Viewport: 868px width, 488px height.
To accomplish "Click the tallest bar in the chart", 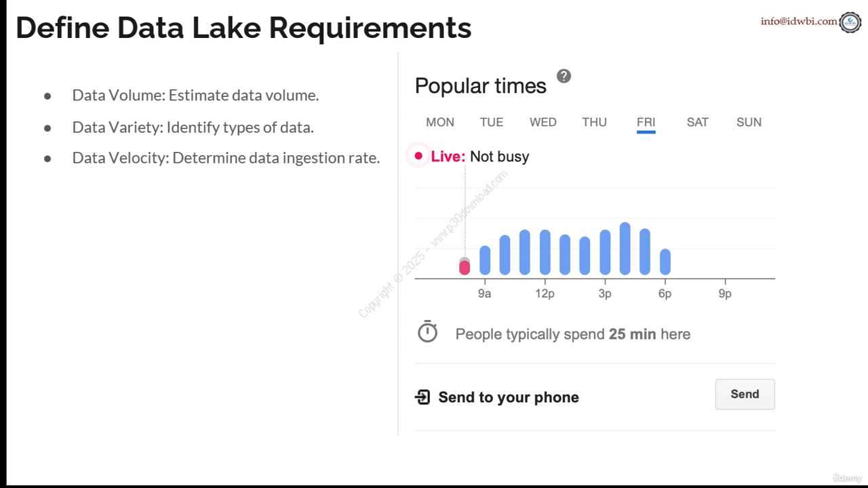I will [x=625, y=249].
